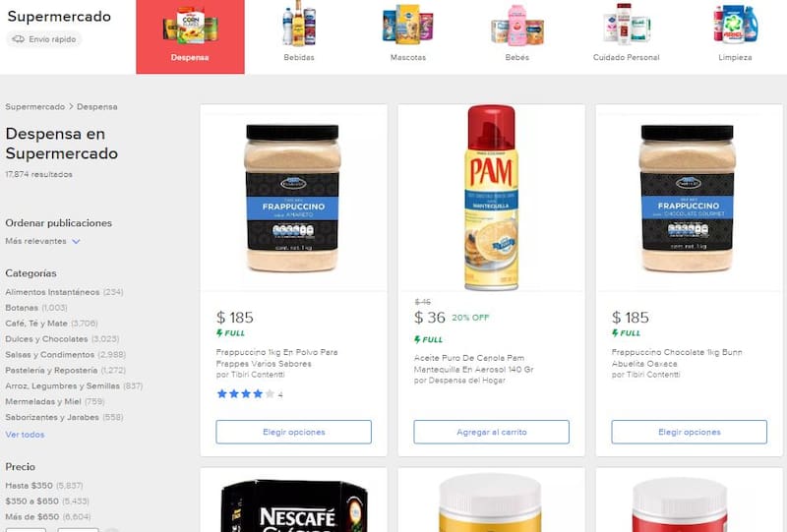Click Ver todos categories link
Viewport: 787px width, 532px height.
click(26, 435)
